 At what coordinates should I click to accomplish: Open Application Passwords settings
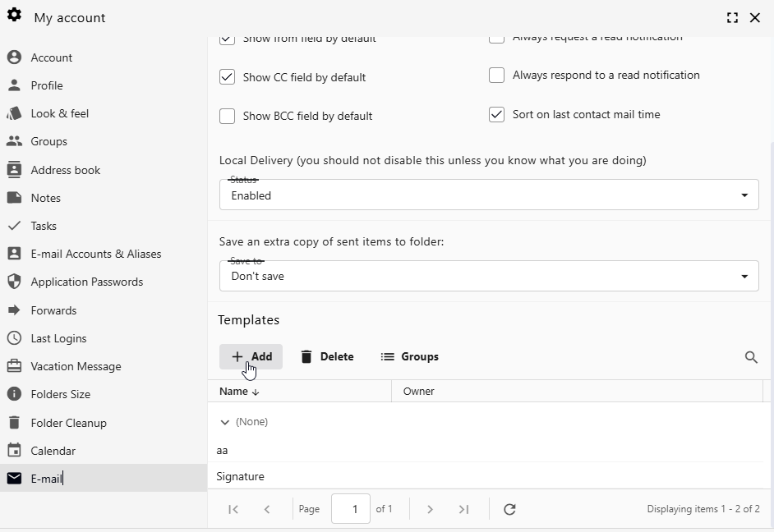pyautogui.click(x=85, y=282)
